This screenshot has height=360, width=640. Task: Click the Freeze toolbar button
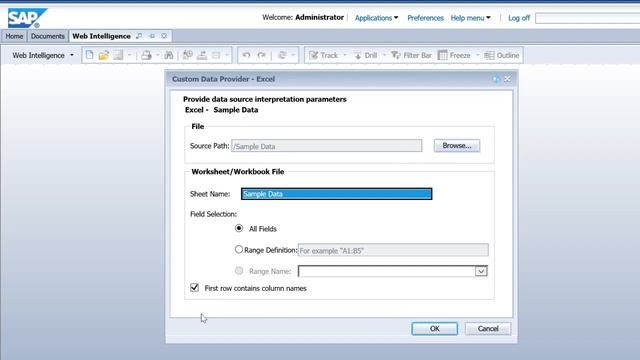tap(454, 55)
